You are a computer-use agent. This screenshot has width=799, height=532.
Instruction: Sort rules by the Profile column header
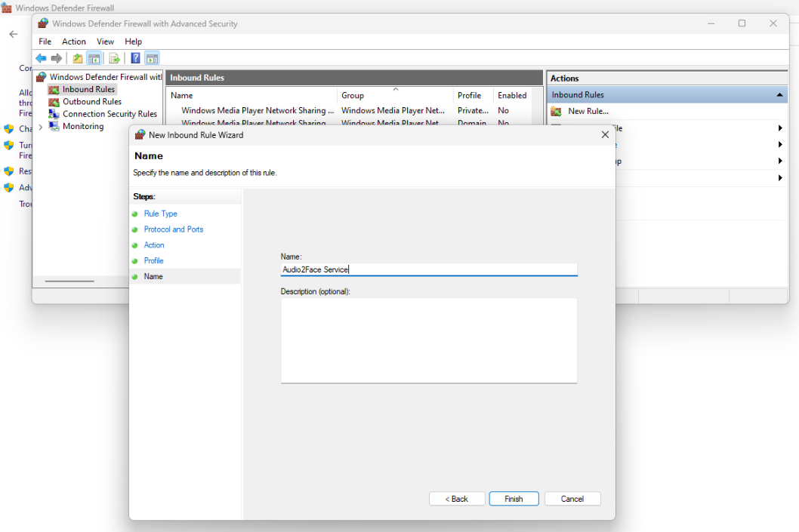click(473, 96)
